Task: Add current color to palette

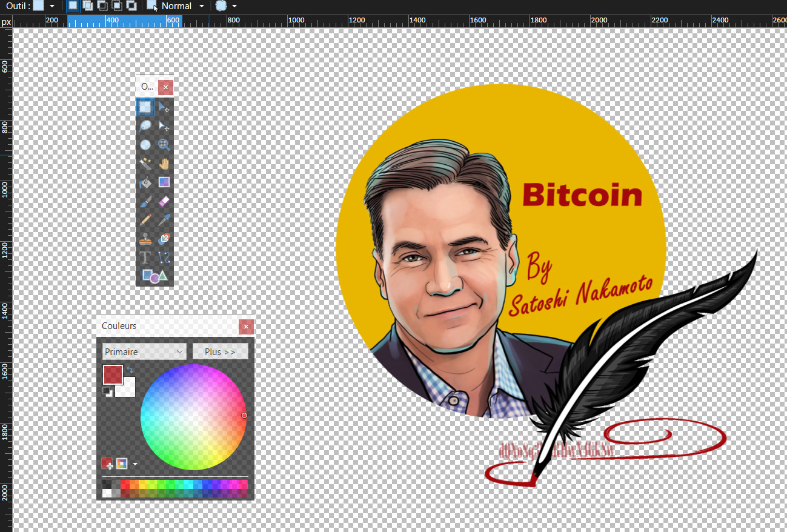Action: click(107, 464)
